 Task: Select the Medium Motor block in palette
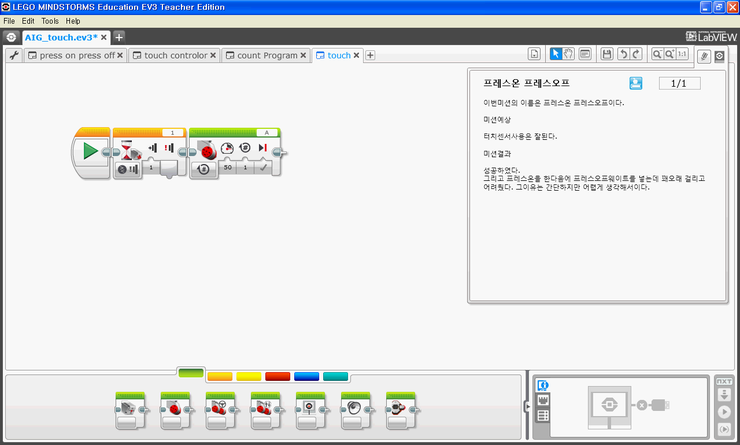[x=130, y=409]
